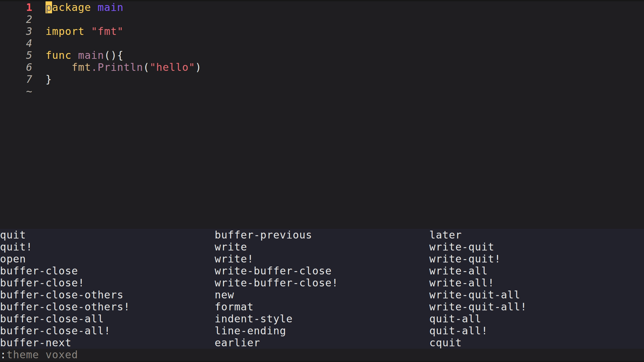This screenshot has height=362, width=644.
Task: Select the "new" command entry
Action: pos(224,295)
